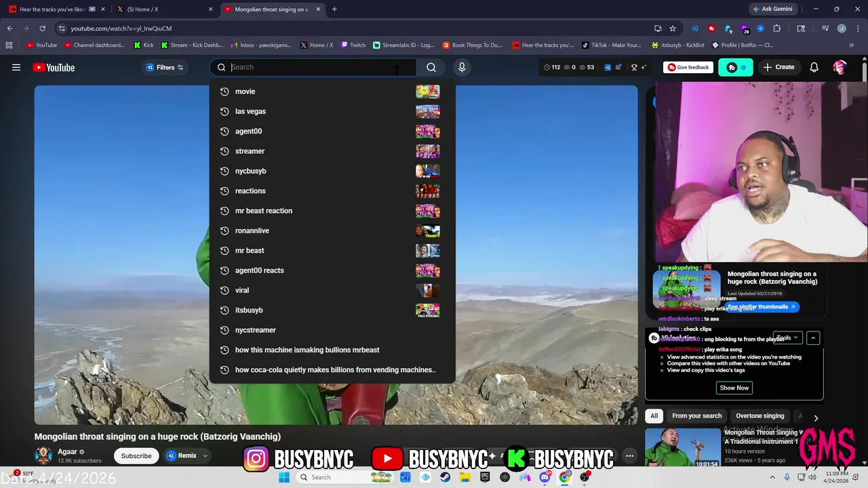Click the install app icon in the address bar

(x=658, y=28)
